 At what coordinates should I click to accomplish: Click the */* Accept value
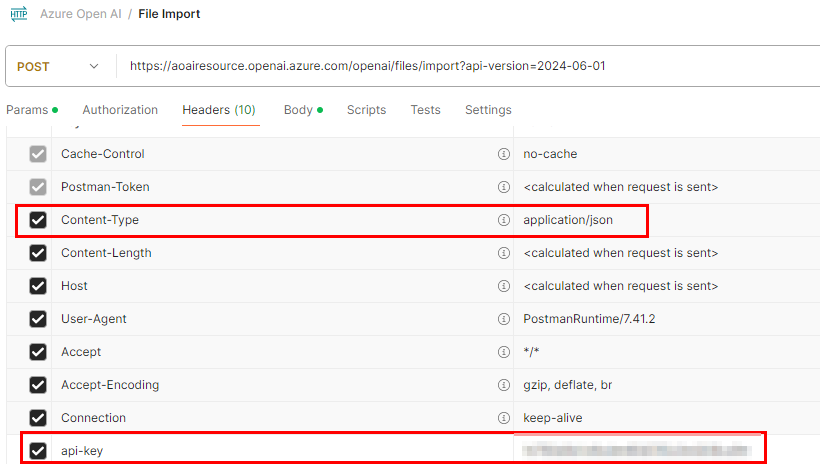(531, 352)
